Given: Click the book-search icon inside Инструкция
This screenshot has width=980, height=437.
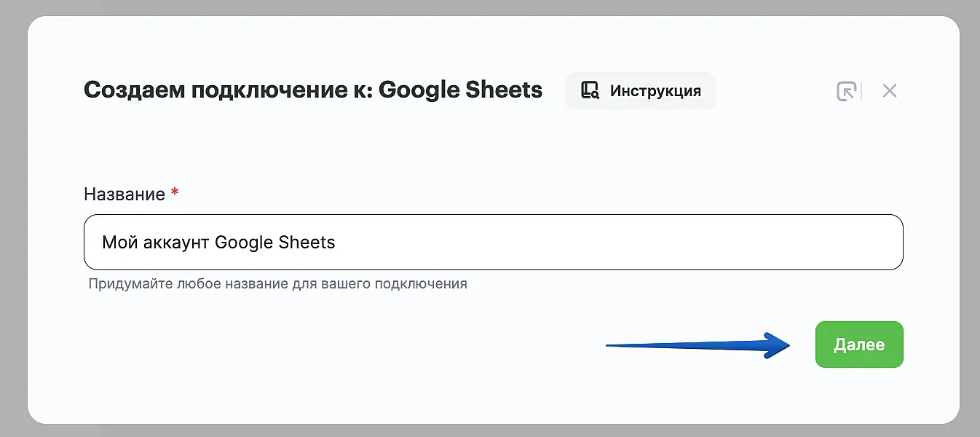Looking at the screenshot, I should tap(589, 91).
